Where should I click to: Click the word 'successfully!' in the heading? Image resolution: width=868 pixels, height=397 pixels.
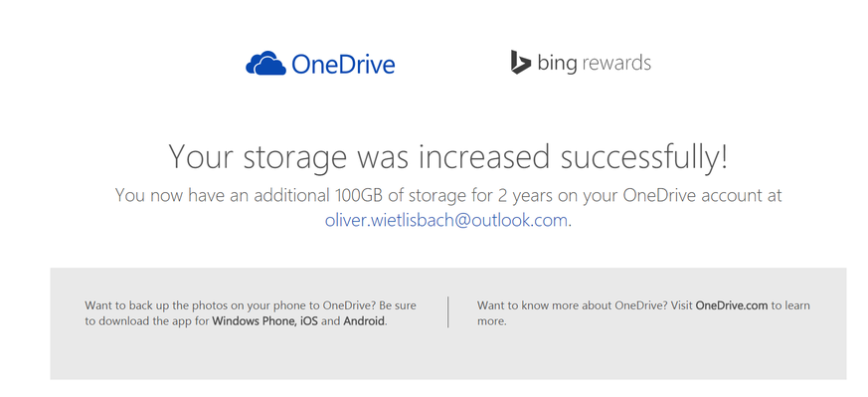click(x=644, y=156)
